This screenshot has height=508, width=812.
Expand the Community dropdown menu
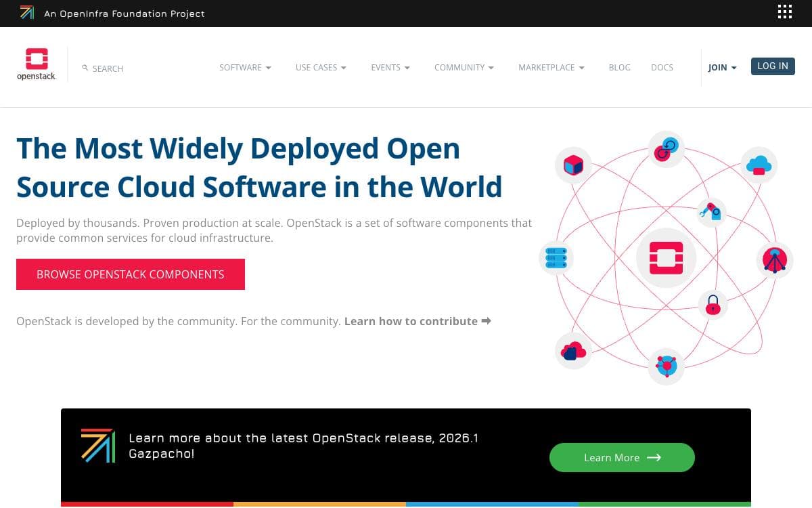(x=464, y=67)
